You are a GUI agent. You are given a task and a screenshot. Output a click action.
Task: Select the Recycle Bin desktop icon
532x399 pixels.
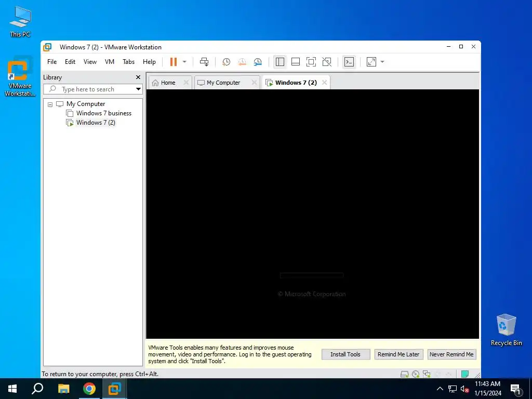click(x=506, y=330)
